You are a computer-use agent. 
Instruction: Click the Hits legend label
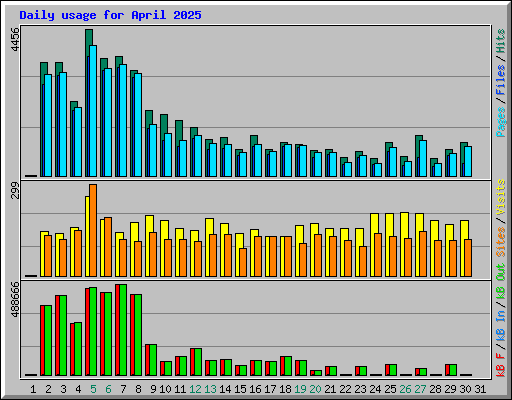pyautogui.click(x=501, y=41)
